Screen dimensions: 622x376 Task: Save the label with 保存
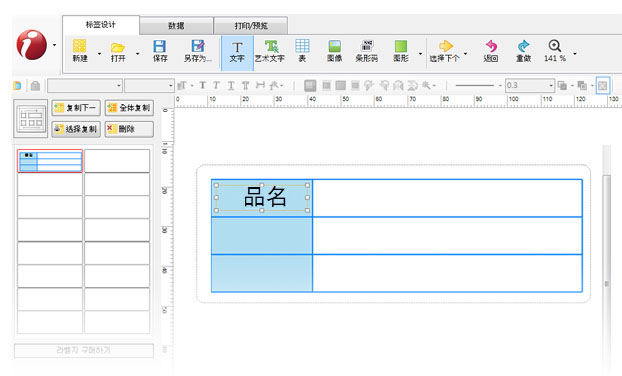pyautogui.click(x=160, y=51)
